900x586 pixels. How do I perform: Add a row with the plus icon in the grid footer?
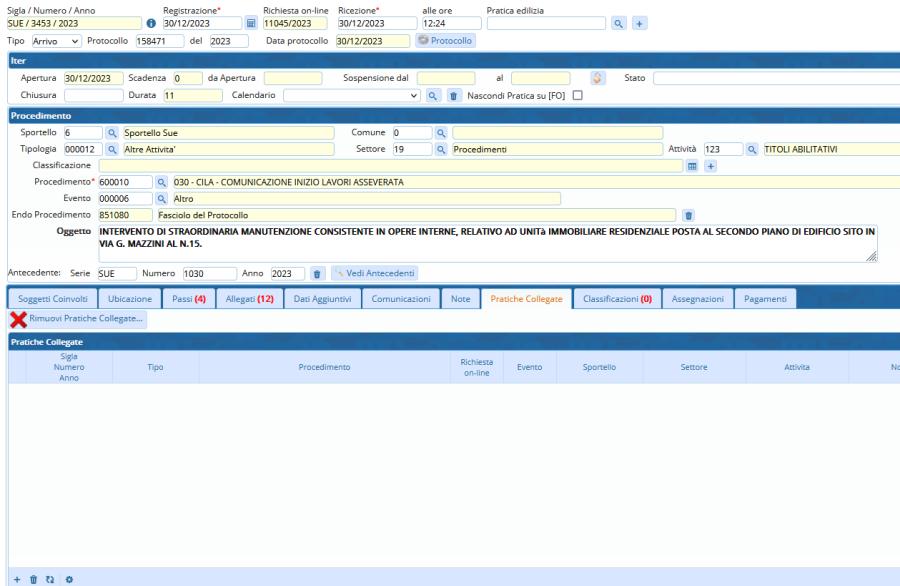pos(17,579)
